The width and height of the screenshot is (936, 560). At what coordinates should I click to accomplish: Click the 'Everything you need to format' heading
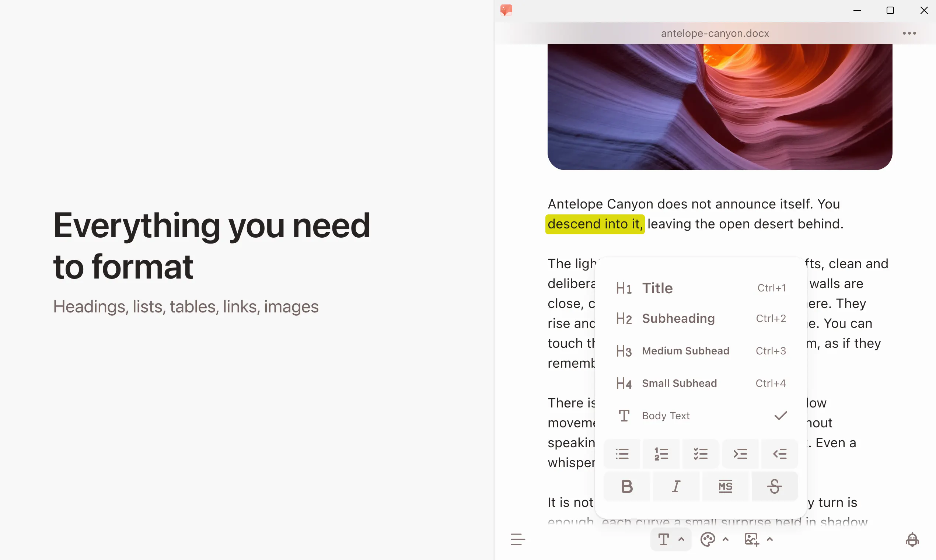[212, 246]
